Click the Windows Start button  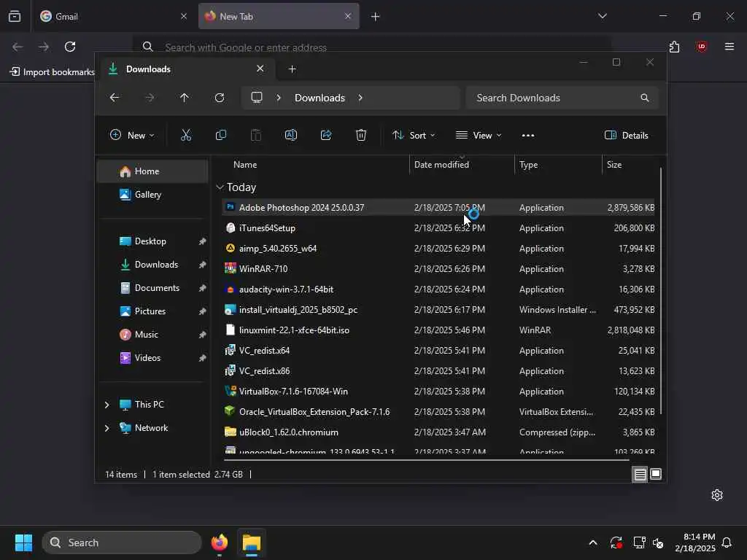[23, 542]
